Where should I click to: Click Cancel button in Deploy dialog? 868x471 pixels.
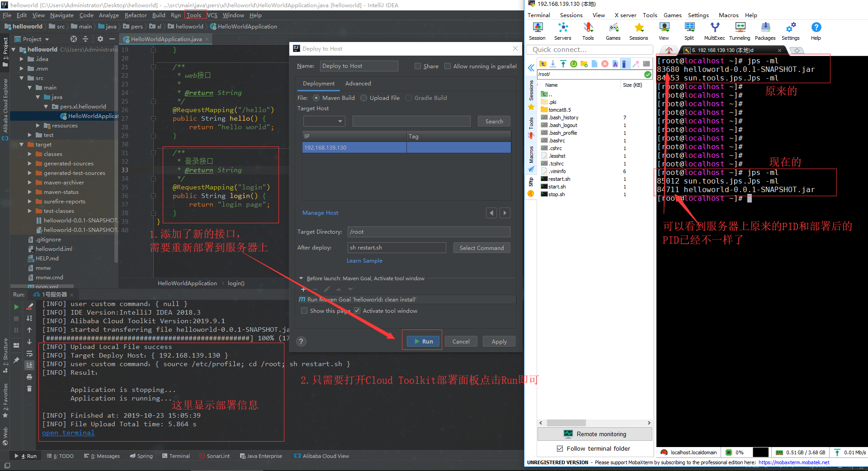click(x=461, y=341)
